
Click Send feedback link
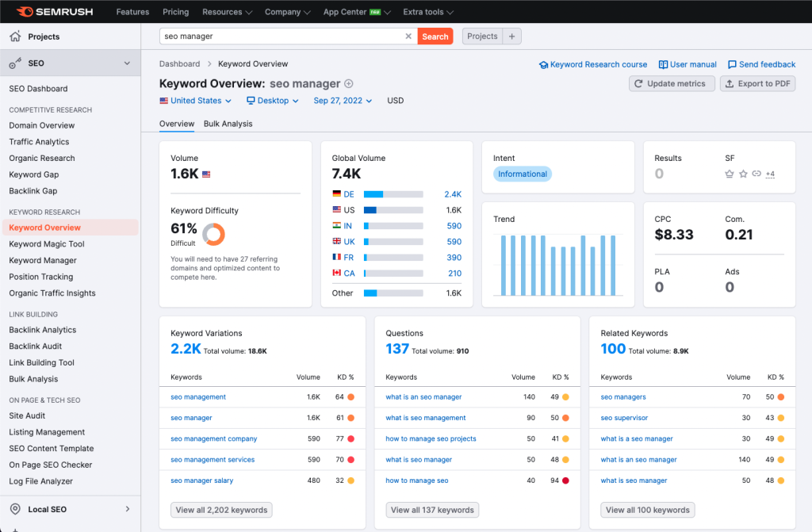point(762,64)
